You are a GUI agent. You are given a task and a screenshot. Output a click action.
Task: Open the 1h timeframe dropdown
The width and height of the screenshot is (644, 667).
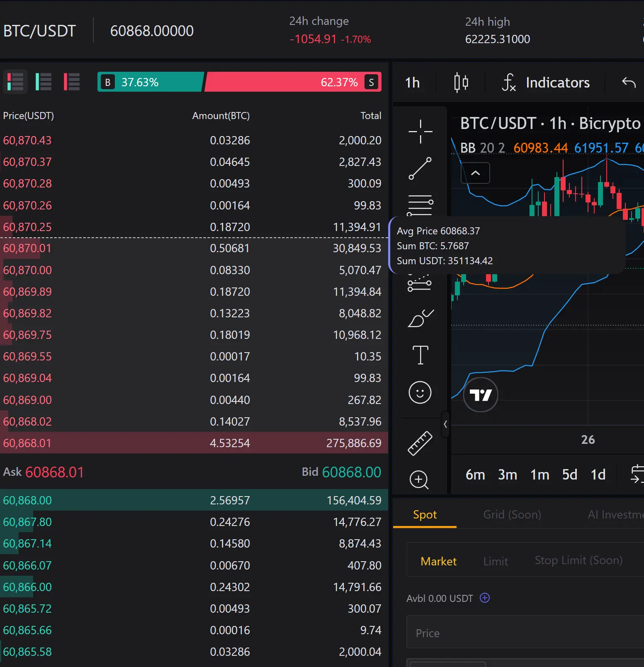coord(412,83)
